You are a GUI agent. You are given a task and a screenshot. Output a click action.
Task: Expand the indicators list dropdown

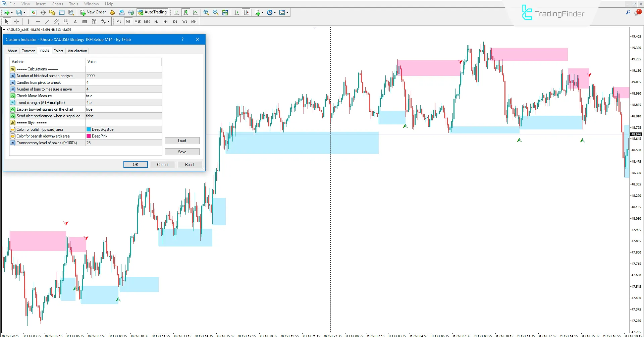[288, 12]
